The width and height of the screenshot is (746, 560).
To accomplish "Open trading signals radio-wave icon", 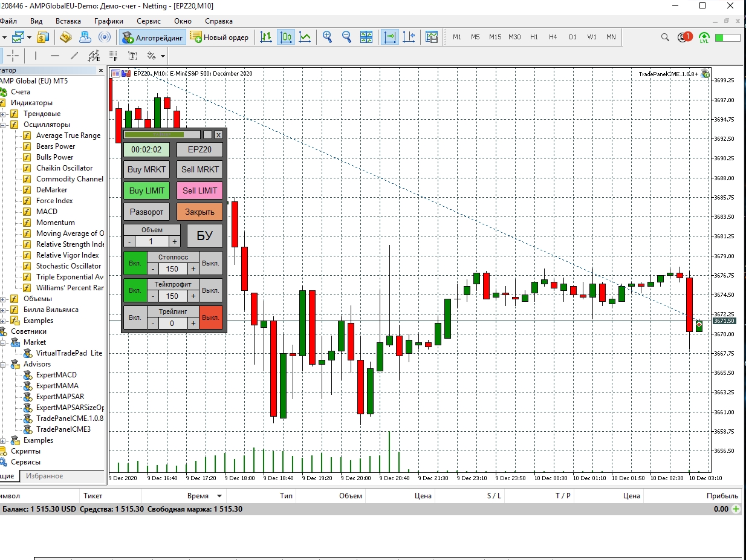I will click(104, 37).
